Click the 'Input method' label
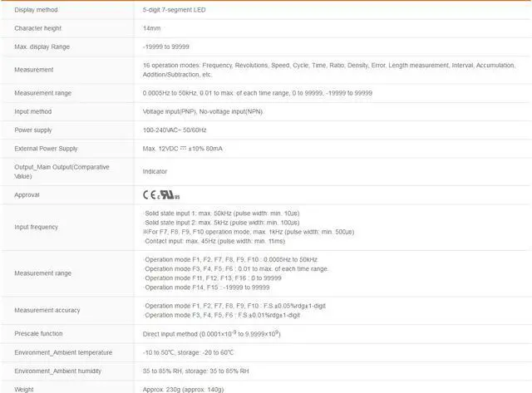 [x=33, y=111]
